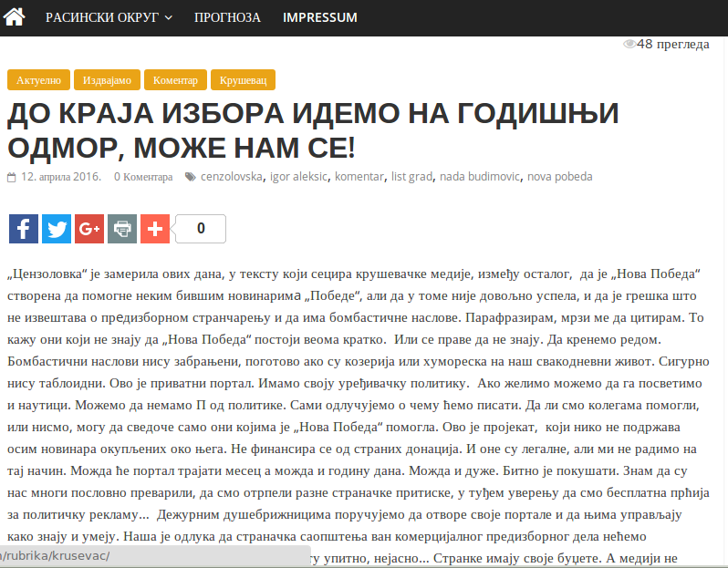Open the igor aleksic tag link
The width and height of the screenshot is (728, 568).
tap(299, 177)
